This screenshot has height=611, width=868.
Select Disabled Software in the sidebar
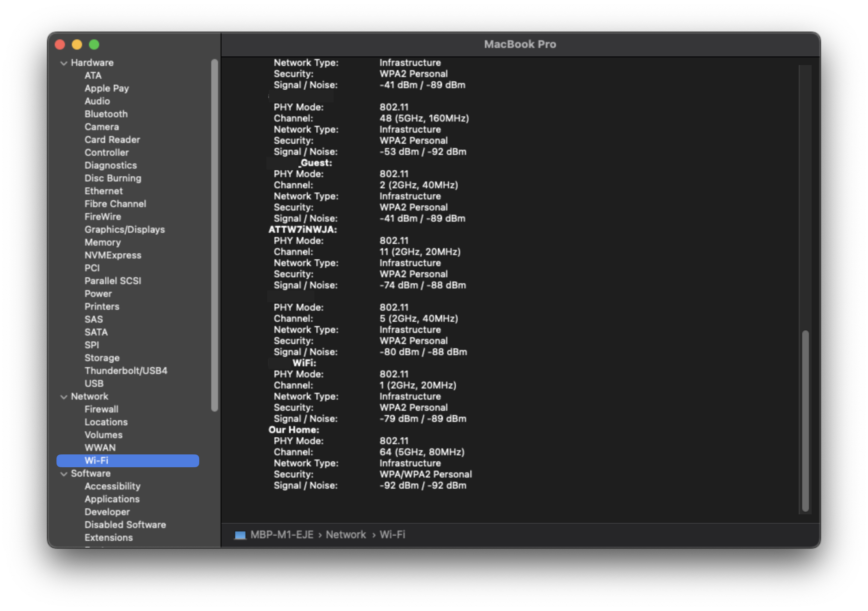[125, 525]
